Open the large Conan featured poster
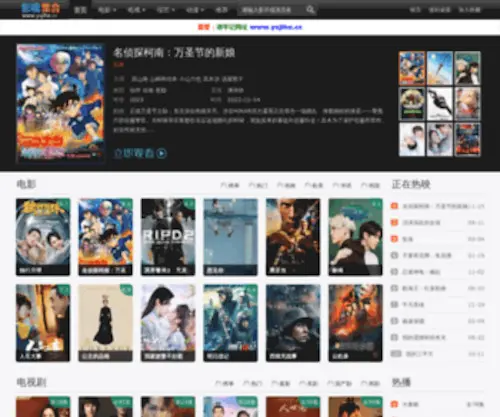The image size is (500, 417). coord(61,103)
